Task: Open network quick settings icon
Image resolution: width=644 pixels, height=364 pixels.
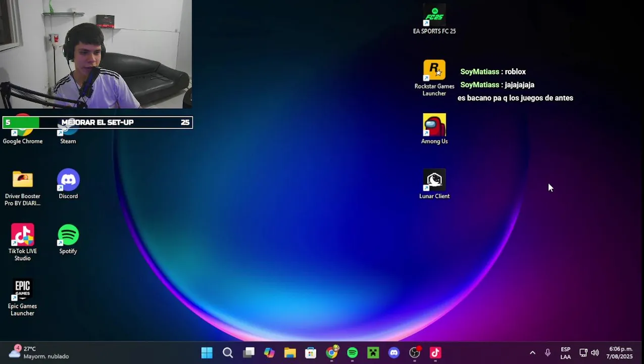Action: (x=583, y=353)
